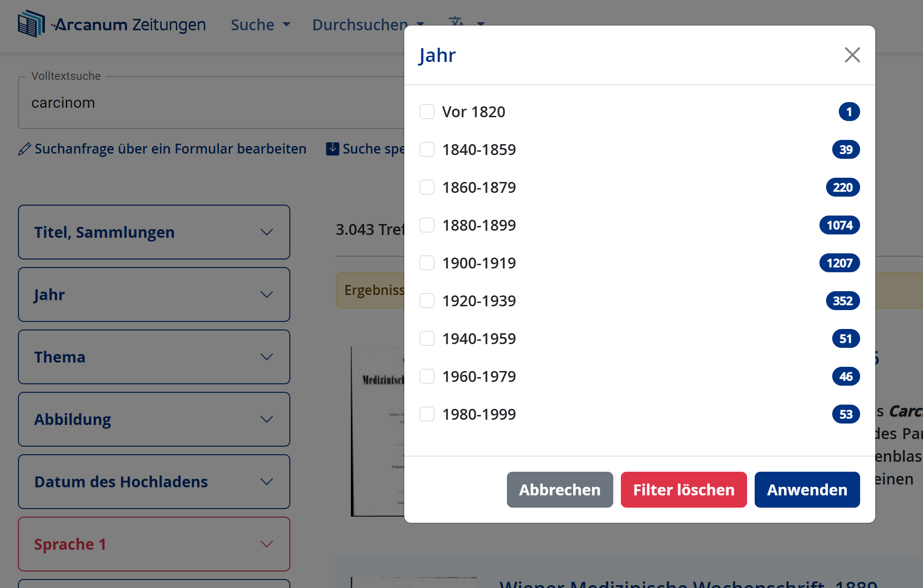This screenshot has height=588, width=923.
Task: Click the Arcanum Zeitungen logo icon
Action: pyautogui.click(x=31, y=24)
